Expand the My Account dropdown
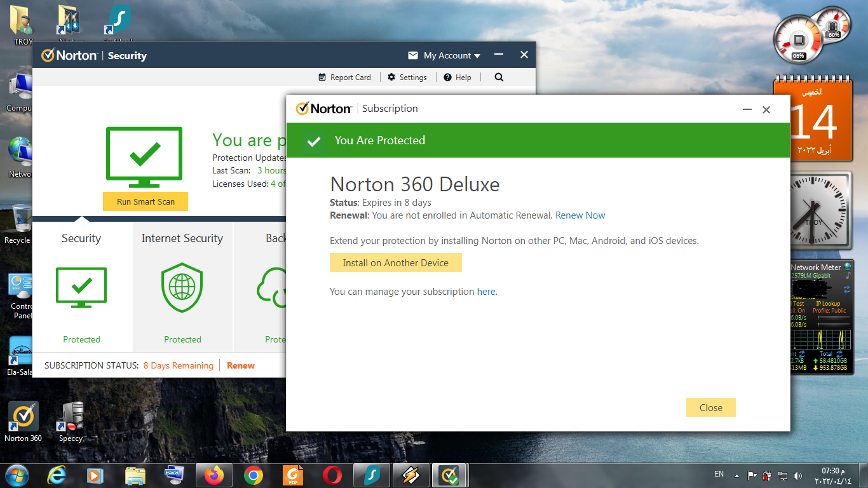 tap(452, 55)
